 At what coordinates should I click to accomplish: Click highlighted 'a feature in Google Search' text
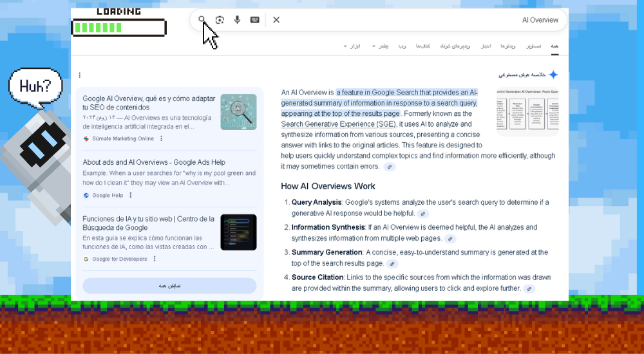point(377,93)
